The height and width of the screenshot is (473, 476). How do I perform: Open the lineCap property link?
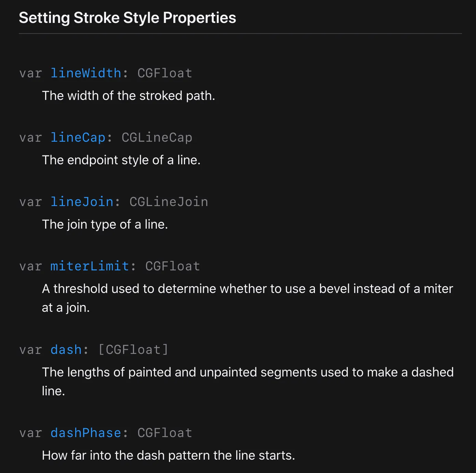(78, 138)
